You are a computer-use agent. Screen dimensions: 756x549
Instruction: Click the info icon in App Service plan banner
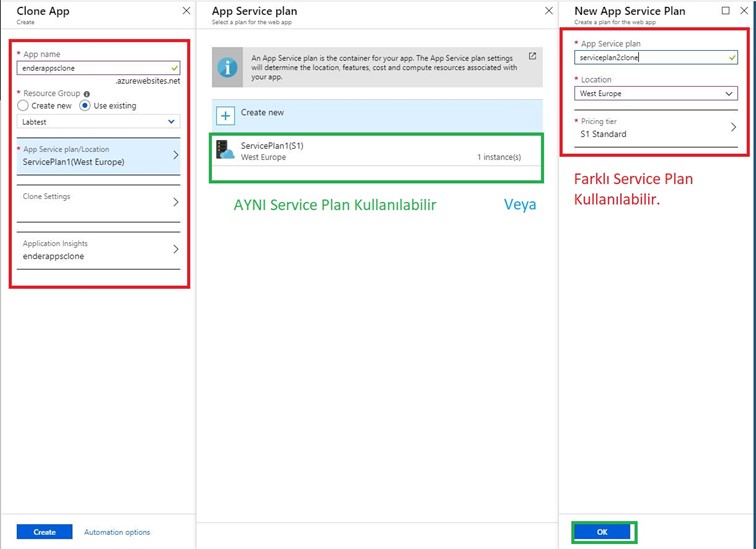227,67
